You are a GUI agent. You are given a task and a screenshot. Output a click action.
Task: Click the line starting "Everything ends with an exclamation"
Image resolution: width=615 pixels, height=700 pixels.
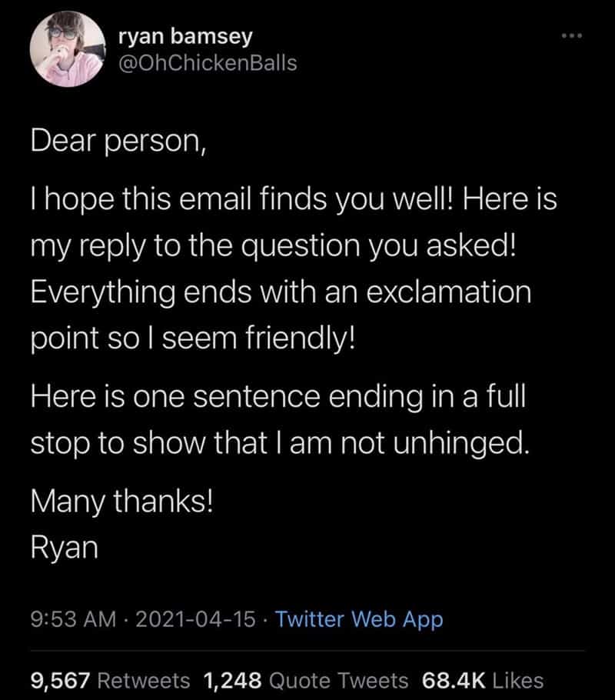click(281, 292)
